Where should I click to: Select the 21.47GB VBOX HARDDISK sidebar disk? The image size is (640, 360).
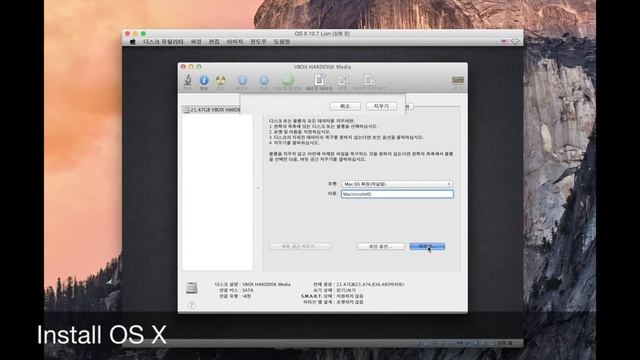pos(211,110)
